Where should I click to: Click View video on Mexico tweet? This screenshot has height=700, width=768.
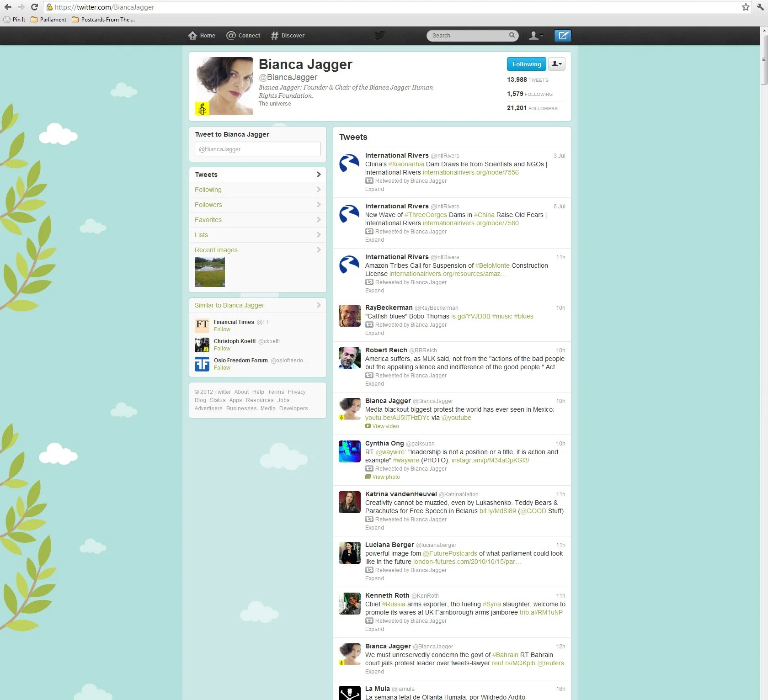click(382, 426)
